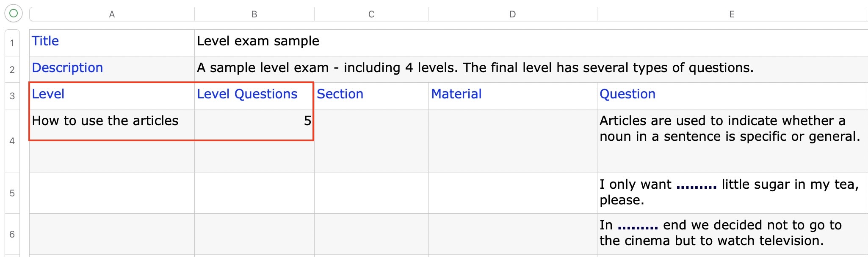
Task: Select the "Material" header cell
Action: (512, 95)
